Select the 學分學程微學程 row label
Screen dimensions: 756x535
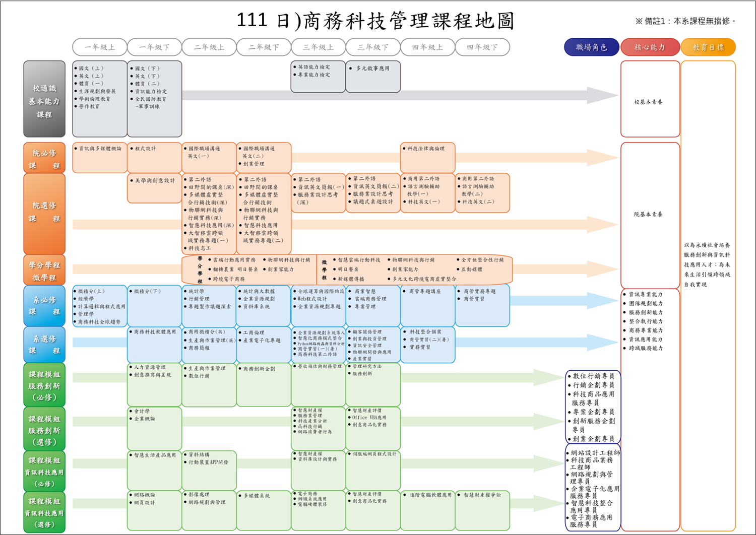point(44,270)
